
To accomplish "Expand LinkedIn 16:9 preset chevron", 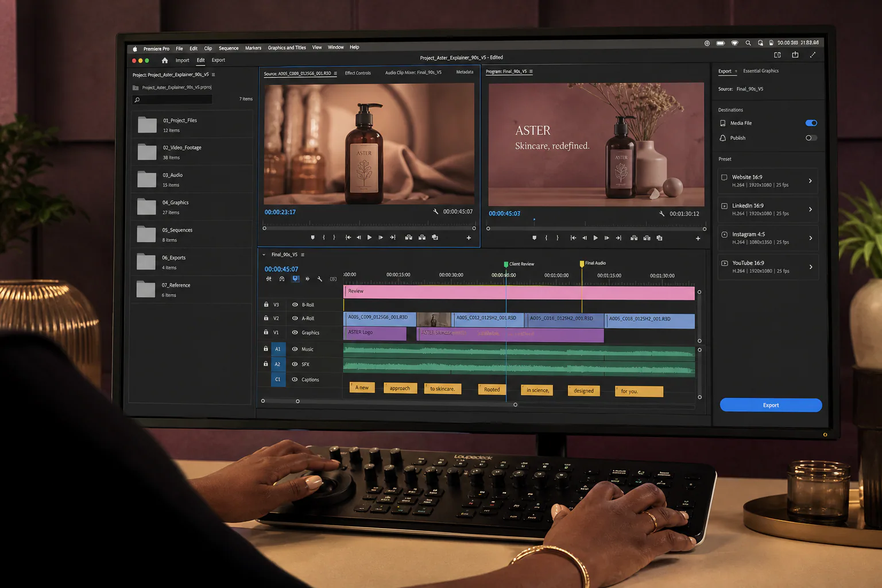I will coord(810,209).
